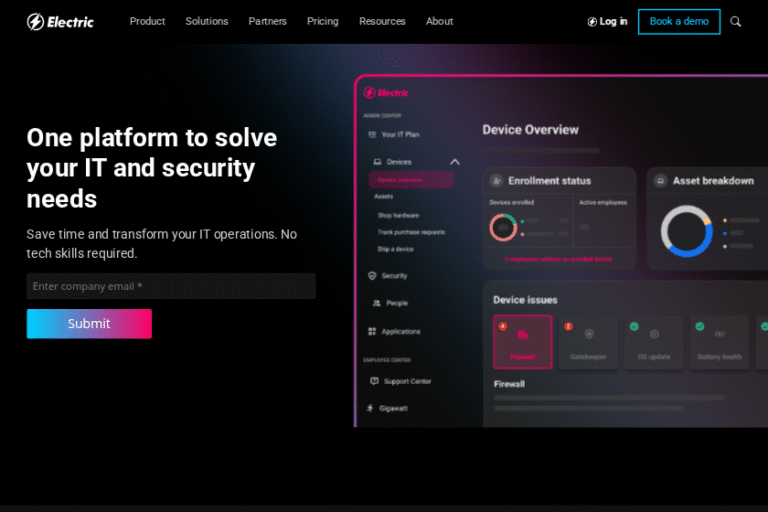Open the search magnifier icon
The width and height of the screenshot is (768, 512).
point(736,21)
